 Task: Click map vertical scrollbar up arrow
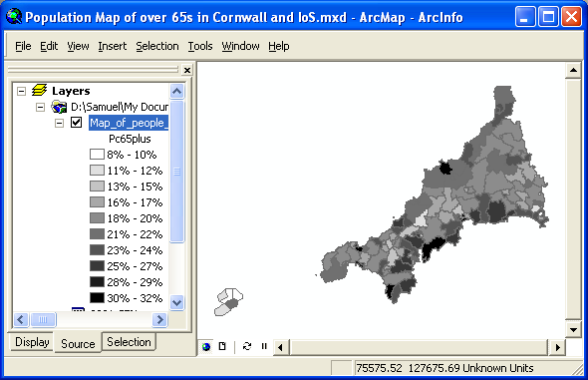tap(573, 70)
